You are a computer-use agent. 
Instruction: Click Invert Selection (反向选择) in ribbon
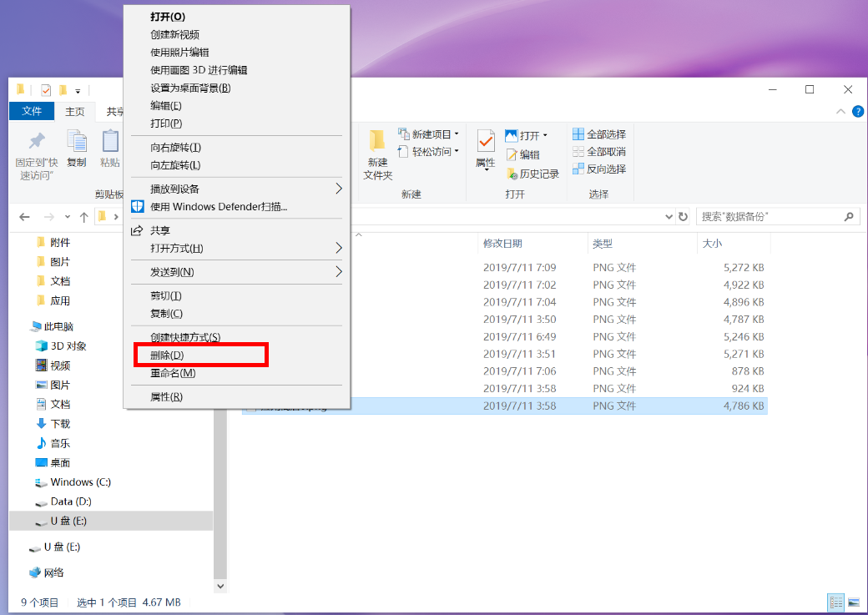(x=599, y=169)
